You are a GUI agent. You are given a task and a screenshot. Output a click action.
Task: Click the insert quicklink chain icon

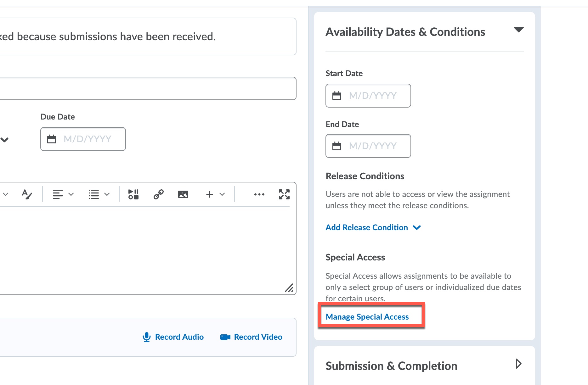[158, 194]
